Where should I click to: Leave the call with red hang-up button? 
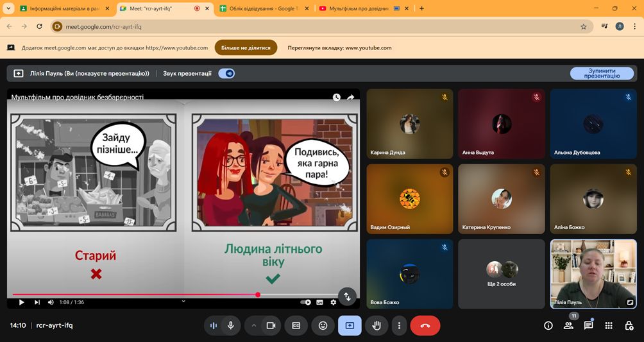tap(425, 325)
